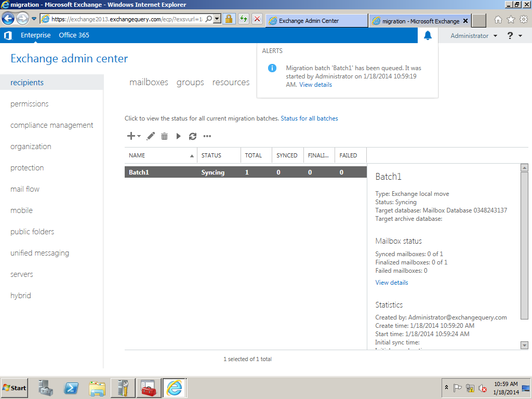Expand the dropdown arrow beside the plus icon
532x399 pixels.
pyautogui.click(x=139, y=136)
